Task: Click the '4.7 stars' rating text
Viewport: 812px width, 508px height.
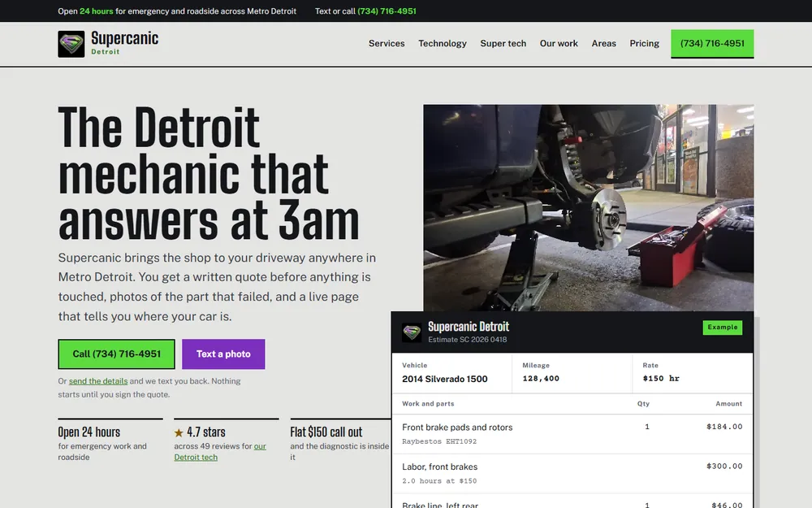Action: [206, 432]
